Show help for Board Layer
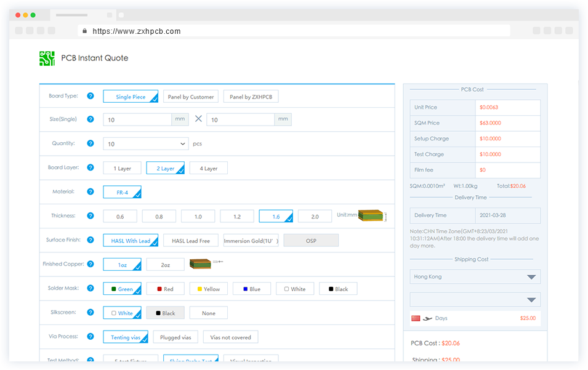Screen dimensions: 588x370 pos(91,167)
